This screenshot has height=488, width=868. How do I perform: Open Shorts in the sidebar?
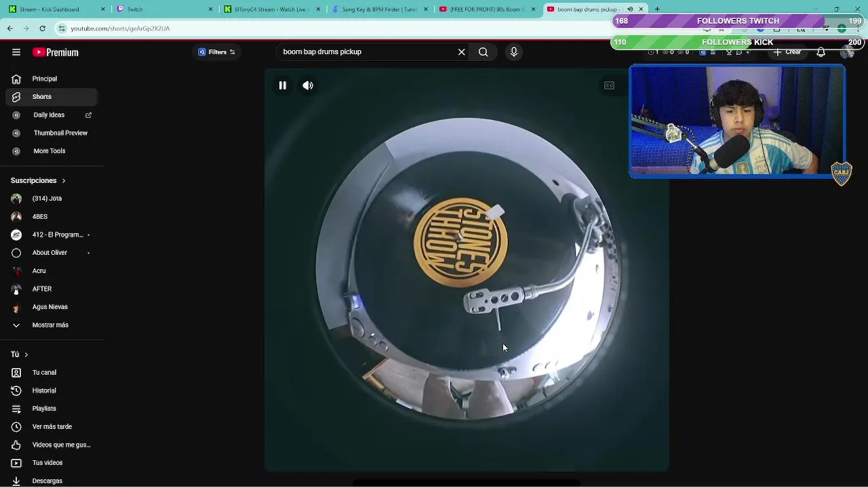(x=52, y=97)
